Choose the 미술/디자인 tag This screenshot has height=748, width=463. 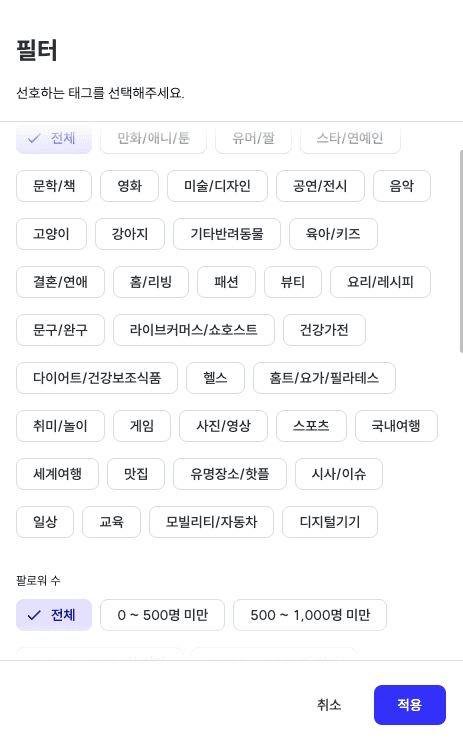point(217,186)
